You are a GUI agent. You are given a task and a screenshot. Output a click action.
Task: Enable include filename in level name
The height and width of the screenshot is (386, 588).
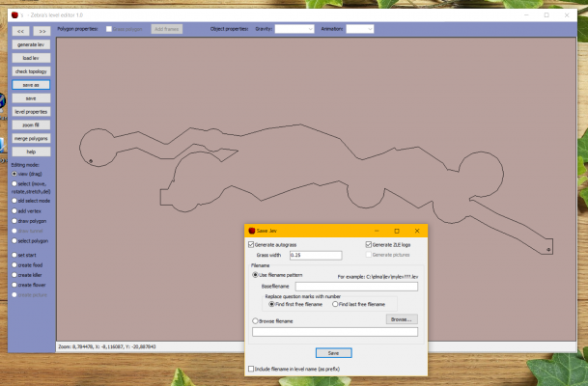pyautogui.click(x=252, y=369)
